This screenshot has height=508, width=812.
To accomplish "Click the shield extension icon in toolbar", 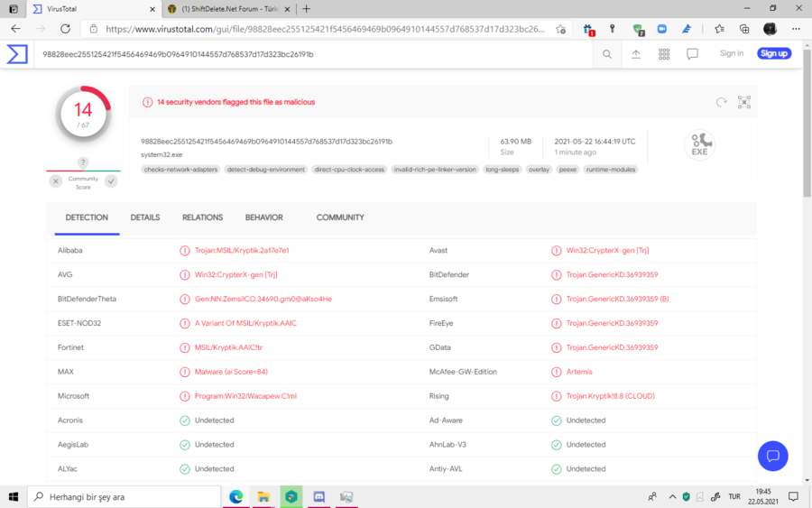I will pos(638,30).
